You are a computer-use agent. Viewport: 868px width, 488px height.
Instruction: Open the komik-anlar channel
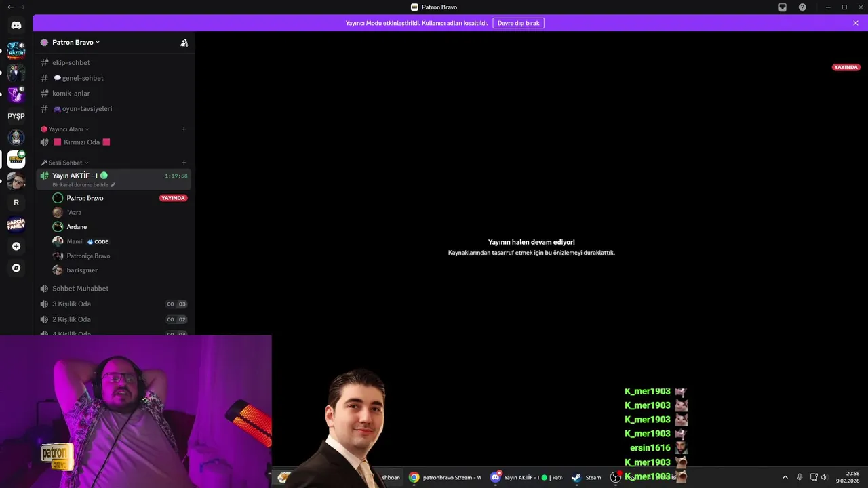click(114, 94)
